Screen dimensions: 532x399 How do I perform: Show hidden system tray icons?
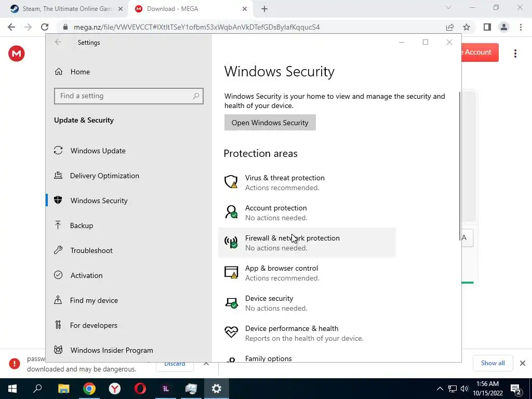[x=440, y=389]
